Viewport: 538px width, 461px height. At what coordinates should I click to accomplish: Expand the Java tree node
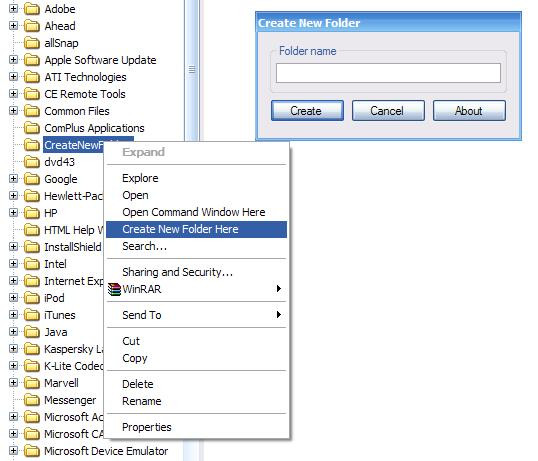[x=13, y=332]
